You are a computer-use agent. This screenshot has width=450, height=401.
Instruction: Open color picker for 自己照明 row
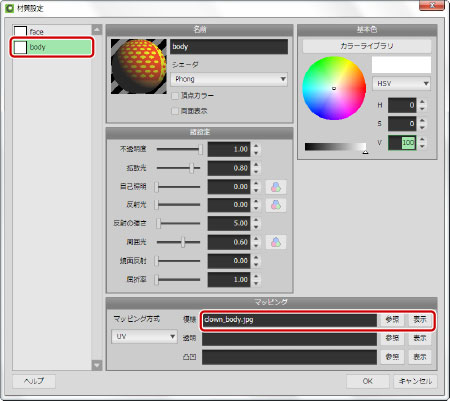click(x=276, y=187)
